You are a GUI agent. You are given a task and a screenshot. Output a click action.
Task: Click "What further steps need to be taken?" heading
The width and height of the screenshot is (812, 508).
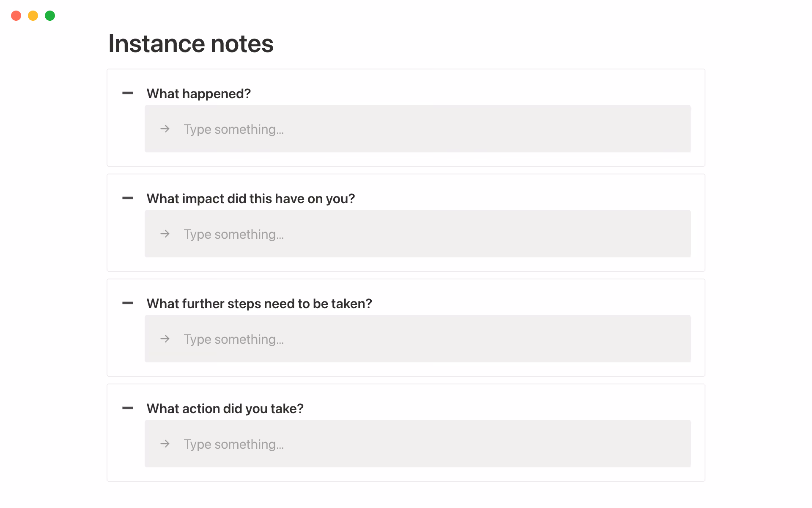pos(259,304)
